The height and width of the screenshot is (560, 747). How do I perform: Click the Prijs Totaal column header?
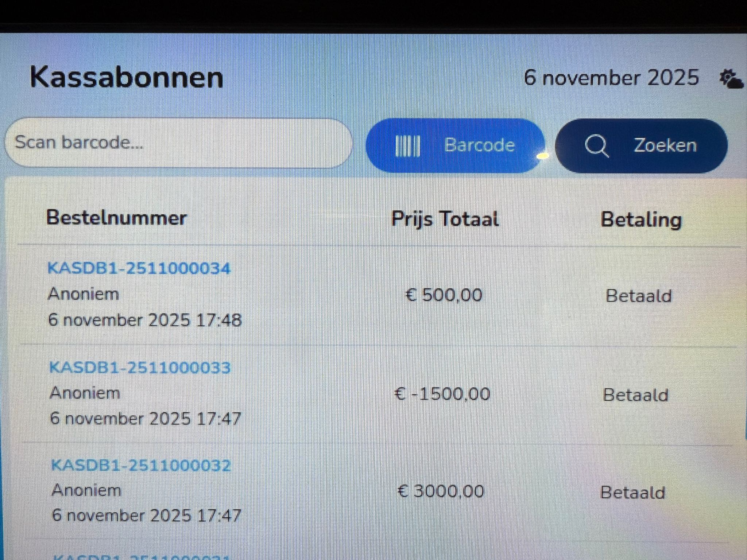tap(445, 219)
